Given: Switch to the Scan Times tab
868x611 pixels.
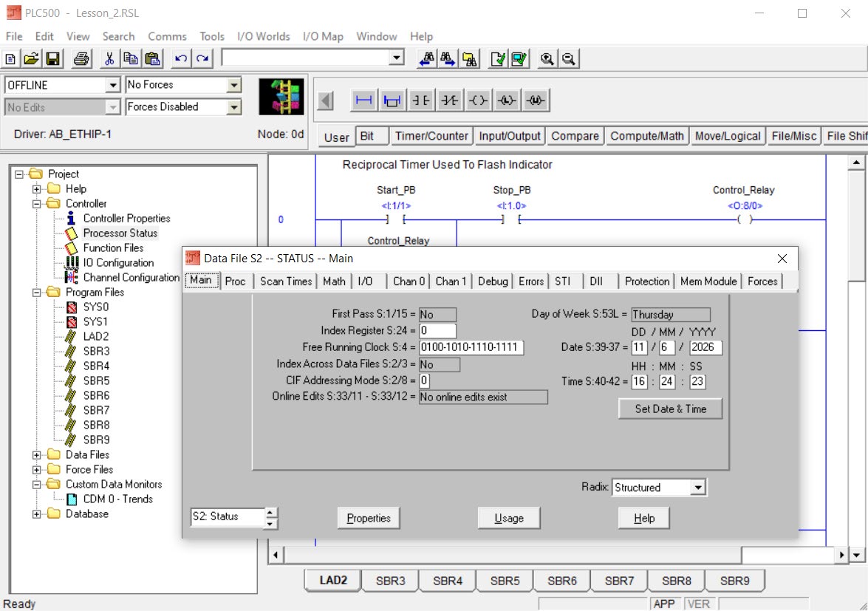Looking at the screenshot, I should (x=286, y=281).
